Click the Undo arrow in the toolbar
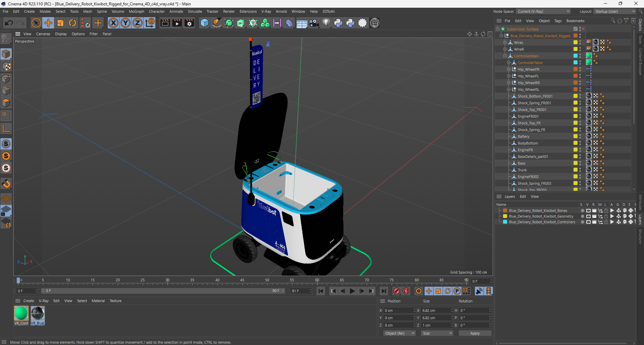Viewport: 644px width, 345px height. [x=9, y=23]
